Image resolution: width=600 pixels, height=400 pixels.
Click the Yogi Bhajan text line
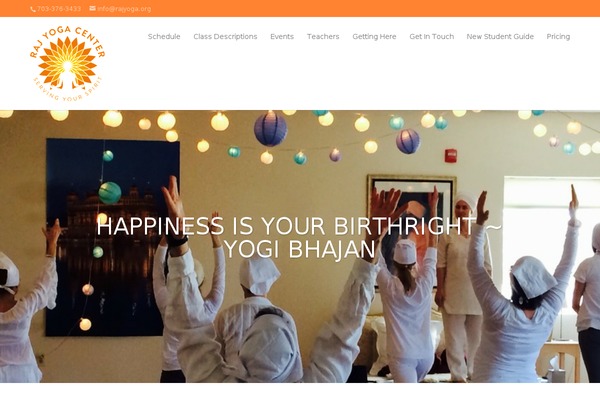[300, 250]
